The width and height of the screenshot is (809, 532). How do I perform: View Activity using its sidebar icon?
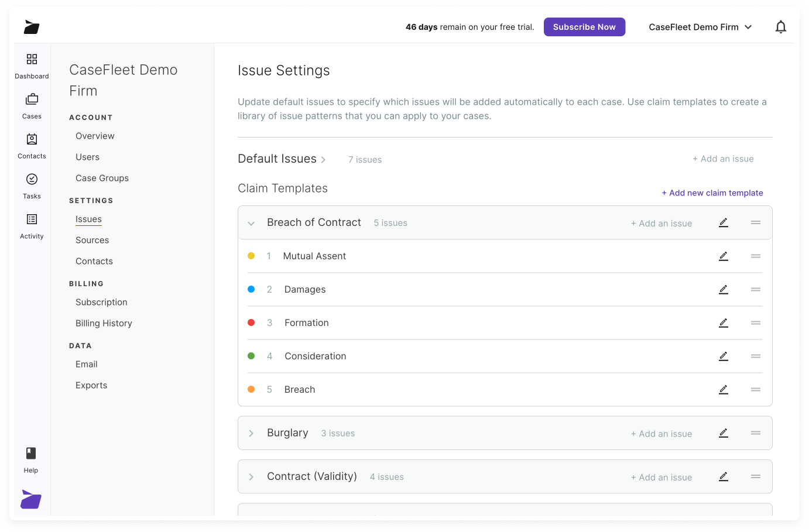point(32,225)
